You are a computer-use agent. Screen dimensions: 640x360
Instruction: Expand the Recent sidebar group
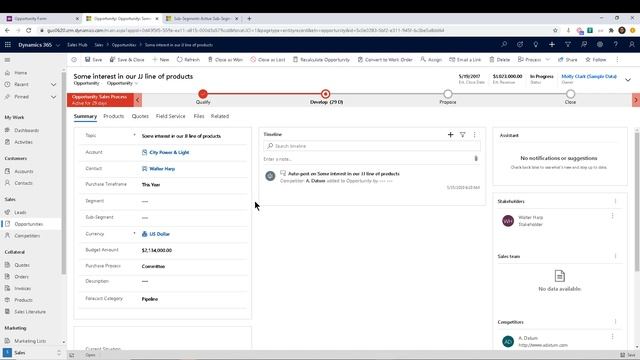point(53,84)
